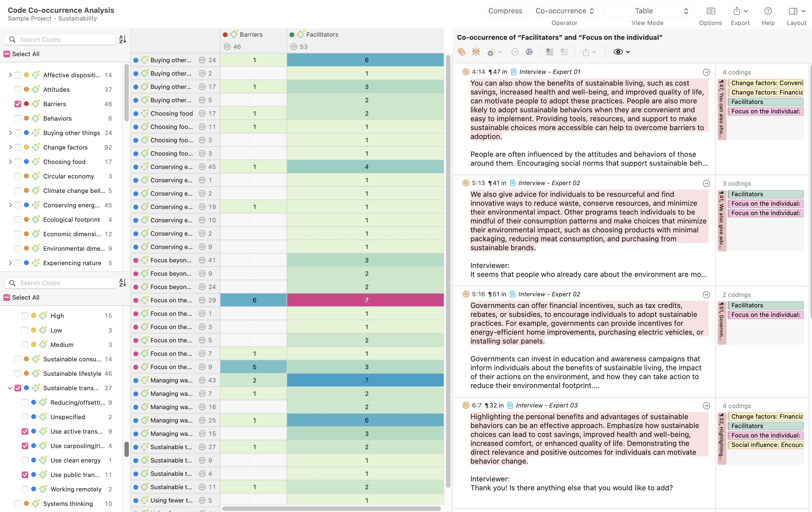Click the merge quotations icon
The width and height of the screenshot is (812, 512).
[462, 52]
